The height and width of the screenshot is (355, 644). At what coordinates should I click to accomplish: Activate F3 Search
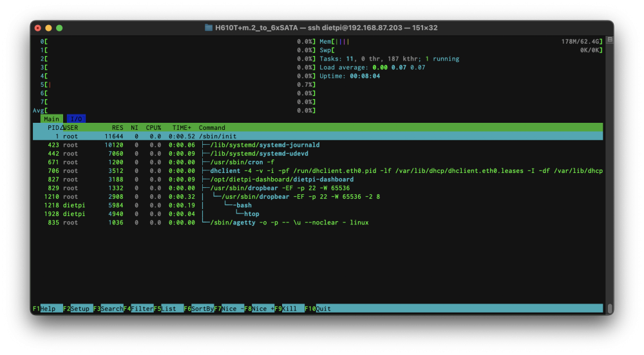coord(108,309)
